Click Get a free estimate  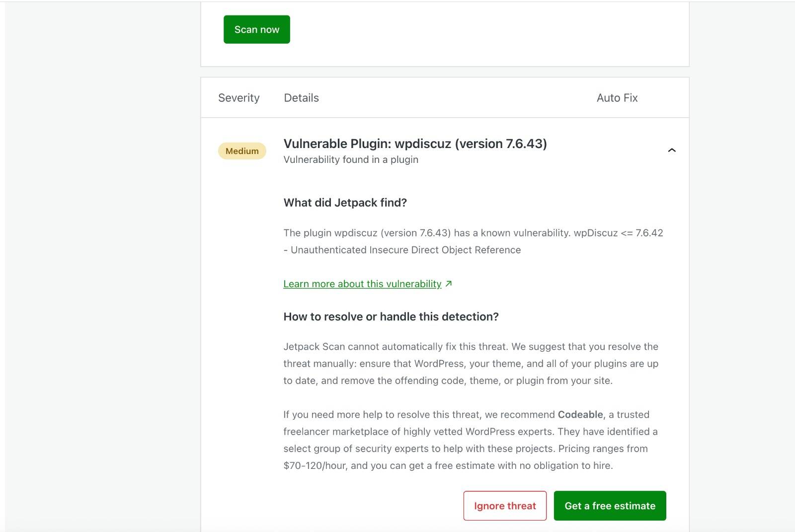(610, 506)
